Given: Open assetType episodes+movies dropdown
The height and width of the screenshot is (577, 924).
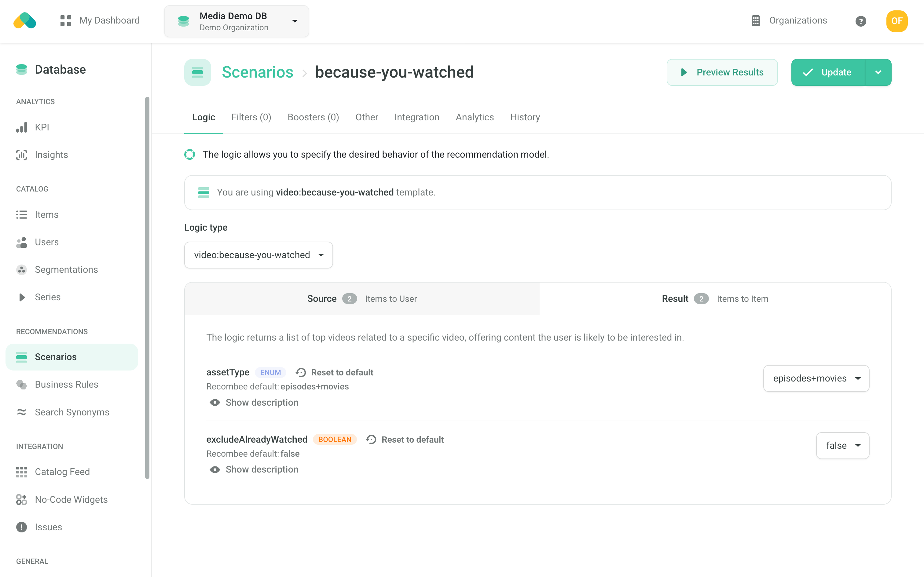Looking at the screenshot, I should click(816, 378).
